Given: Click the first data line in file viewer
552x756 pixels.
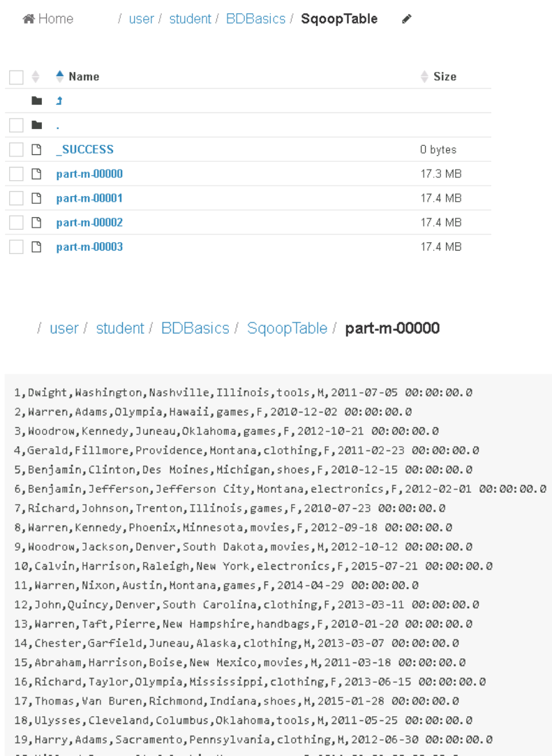Looking at the screenshot, I should click(x=244, y=393).
